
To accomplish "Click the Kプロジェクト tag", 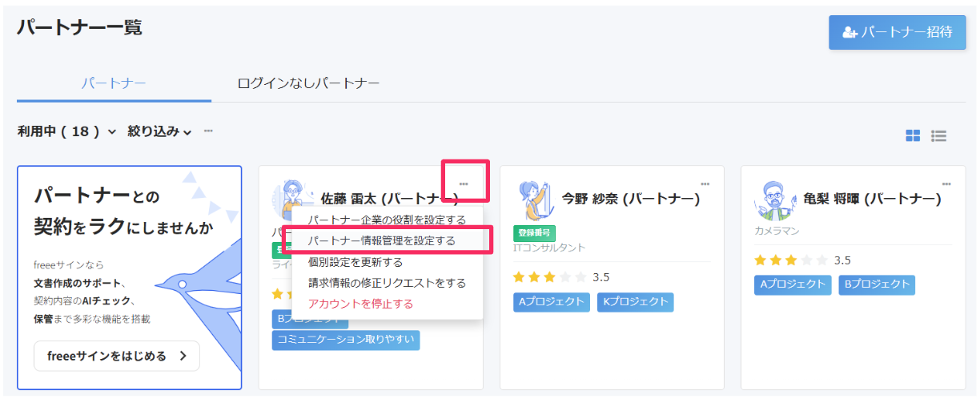I will (636, 302).
